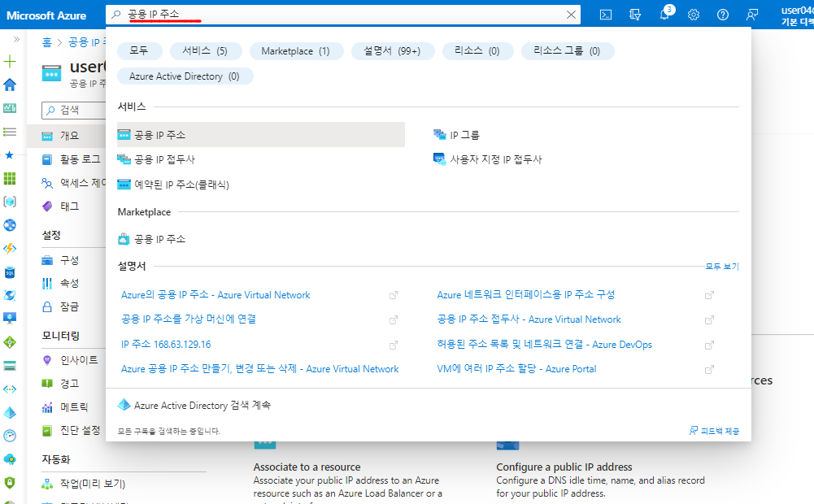
Task: Open Directory and subscription filter icon
Action: pos(635,15)
